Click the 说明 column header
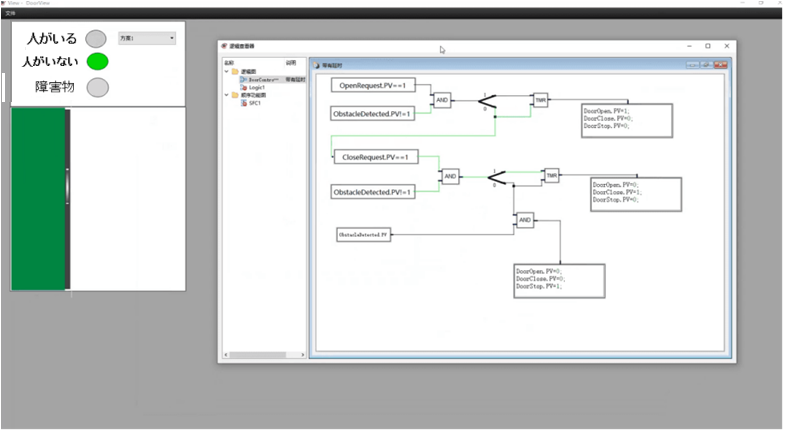The height and width of the screenshot is (432, 785). point(291,62)
